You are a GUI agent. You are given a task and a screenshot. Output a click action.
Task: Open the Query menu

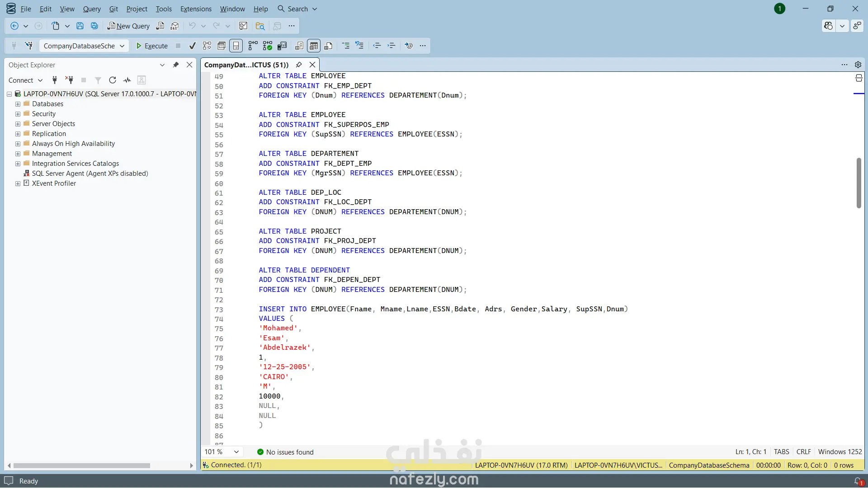point(92,9)
